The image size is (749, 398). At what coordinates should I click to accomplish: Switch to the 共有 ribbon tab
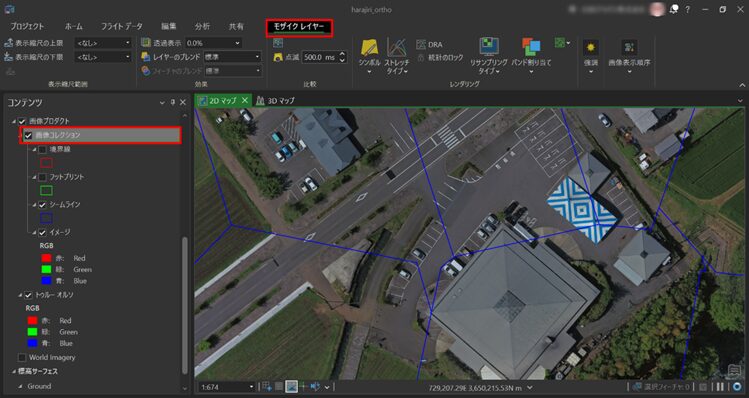[236, 27]
